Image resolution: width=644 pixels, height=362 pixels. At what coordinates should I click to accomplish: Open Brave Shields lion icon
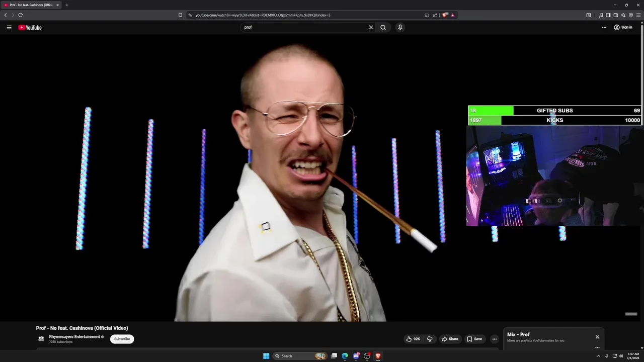(x=445, y=15)
